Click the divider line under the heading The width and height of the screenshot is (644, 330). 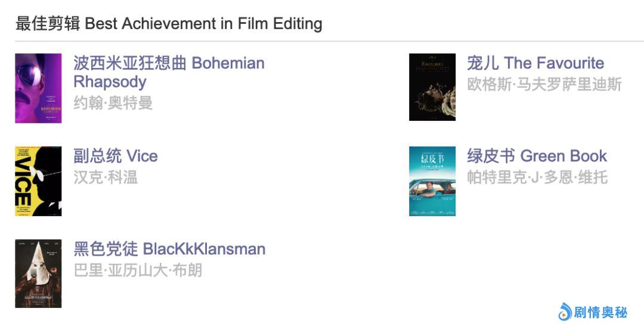(329, 41)
